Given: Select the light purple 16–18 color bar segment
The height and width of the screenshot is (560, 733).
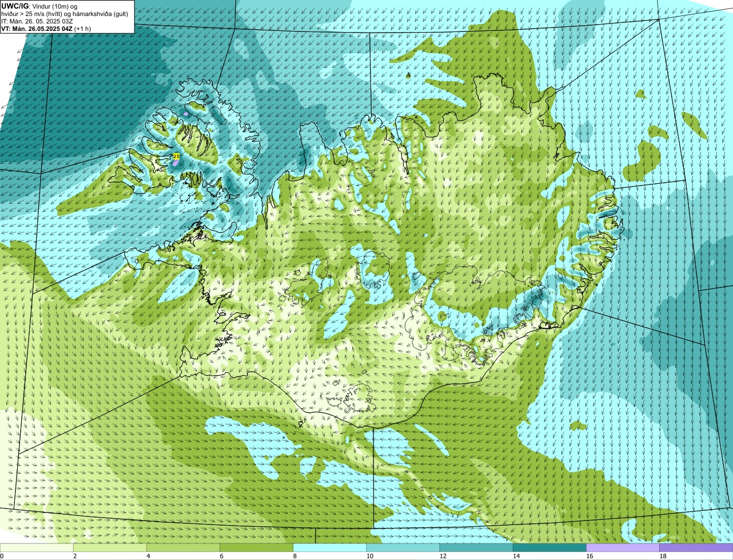Looking at the screenshot, I should click(623, 548).
